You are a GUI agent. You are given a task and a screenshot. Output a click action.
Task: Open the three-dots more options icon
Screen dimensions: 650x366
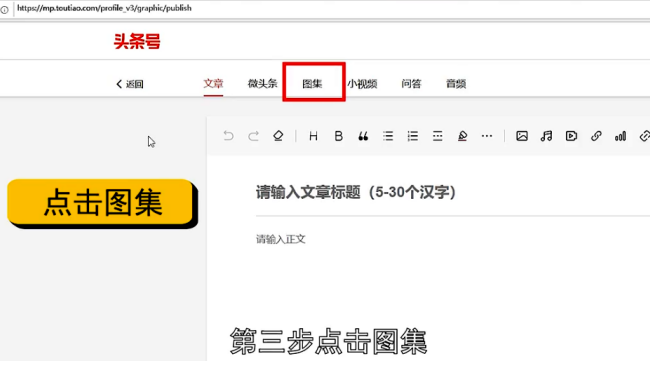[x=487, y=136]
